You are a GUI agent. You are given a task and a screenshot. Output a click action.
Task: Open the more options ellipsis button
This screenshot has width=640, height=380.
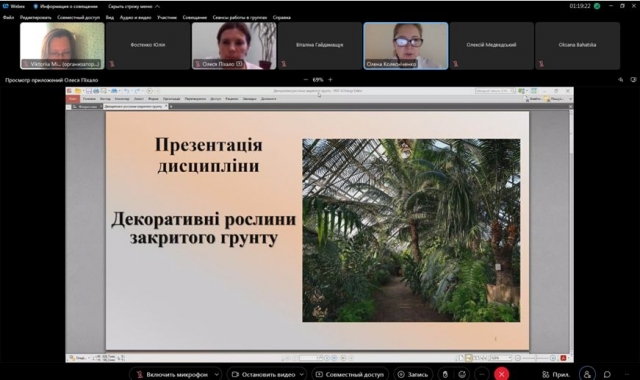(x=482, y=374)
